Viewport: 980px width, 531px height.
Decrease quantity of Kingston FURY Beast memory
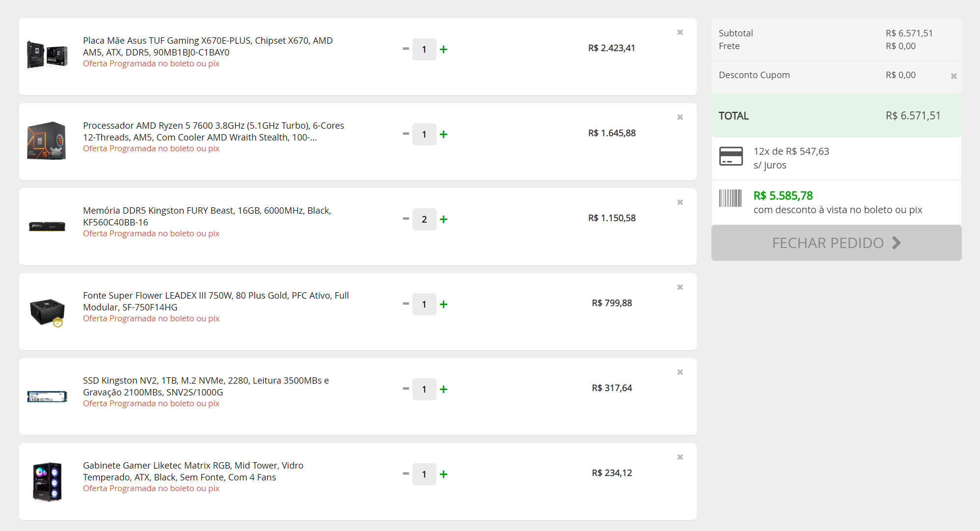(x=406, y=219)
